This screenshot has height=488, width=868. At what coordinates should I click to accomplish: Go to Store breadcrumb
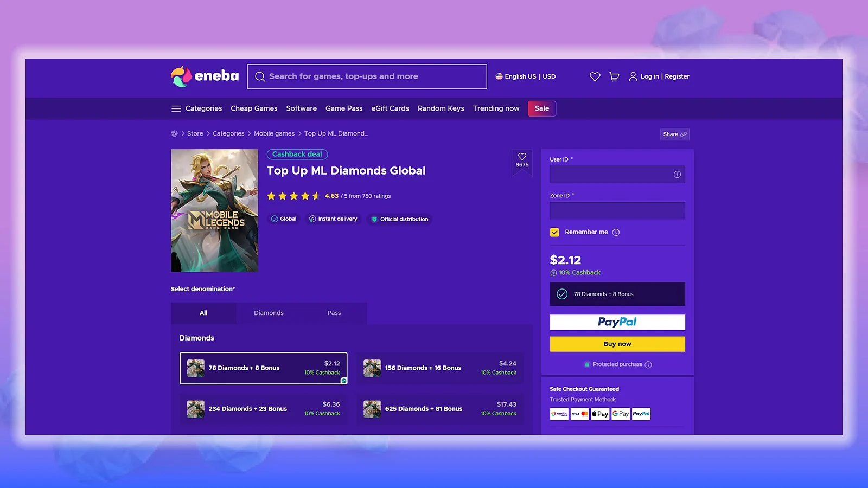[195, 133]
